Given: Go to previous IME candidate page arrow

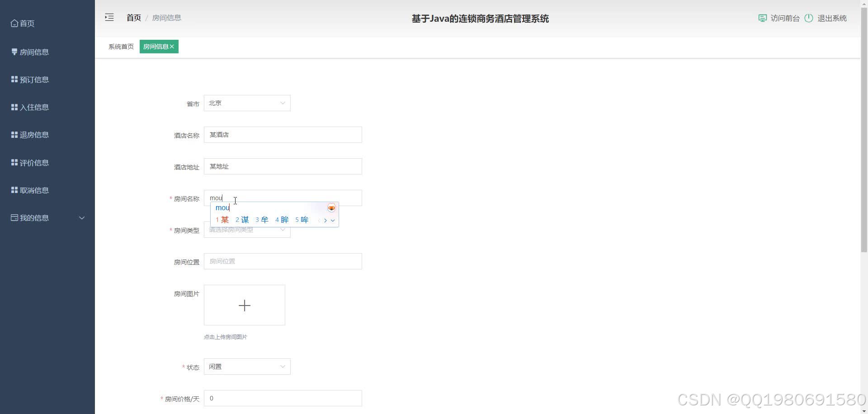Looking at the screenshot, I should pyautogui.click(x=319, y=220).
